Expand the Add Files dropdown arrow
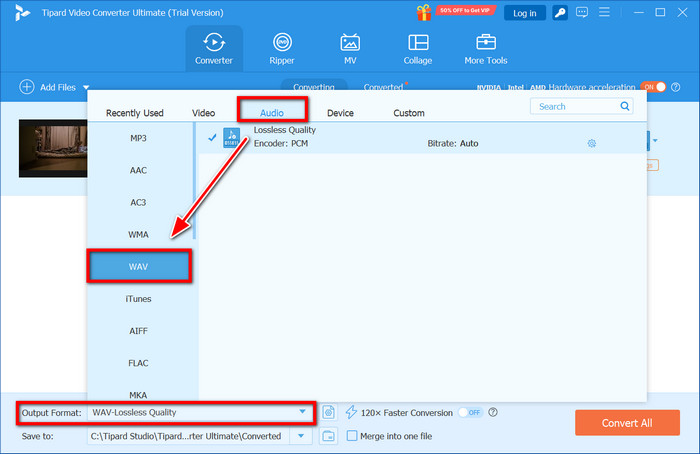 pos(86,87)
